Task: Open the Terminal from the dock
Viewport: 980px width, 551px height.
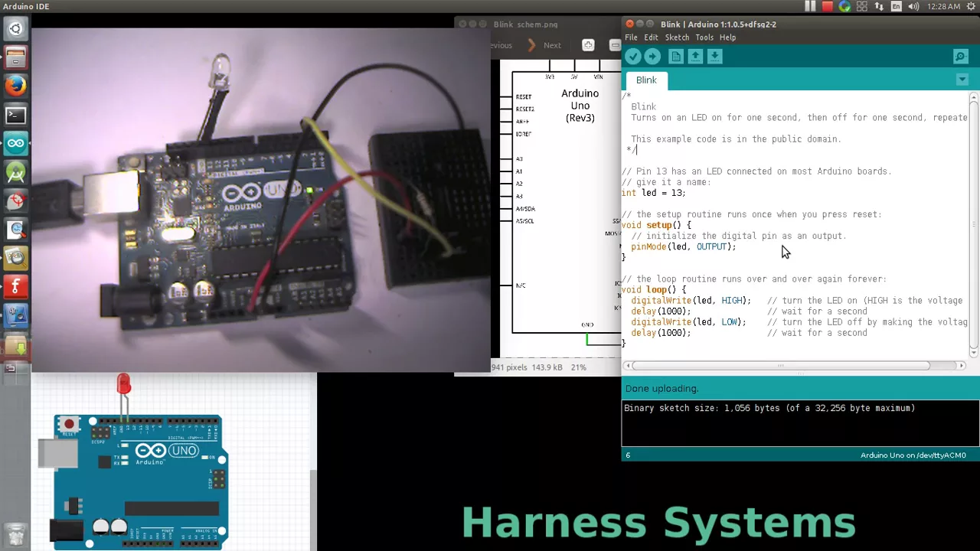Action: (15, 115)
